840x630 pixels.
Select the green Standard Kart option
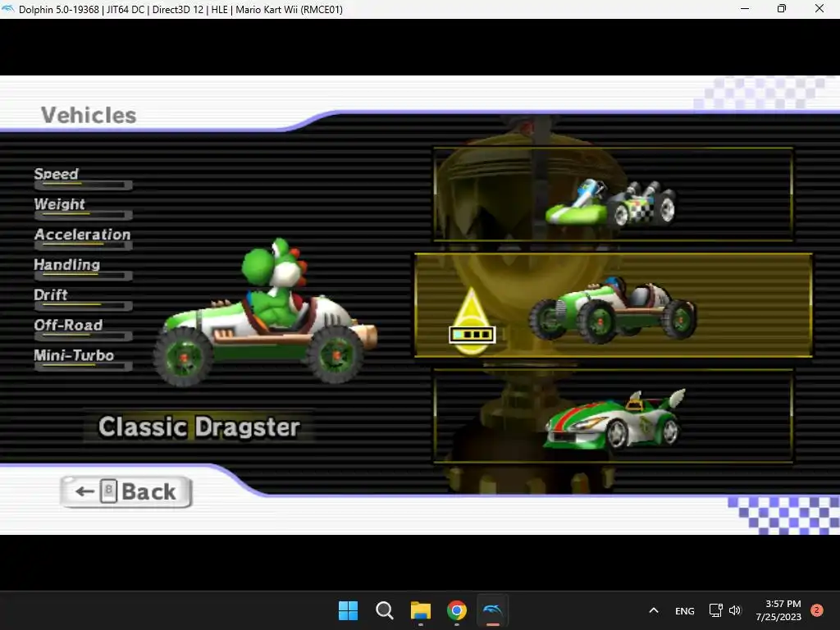613,195
